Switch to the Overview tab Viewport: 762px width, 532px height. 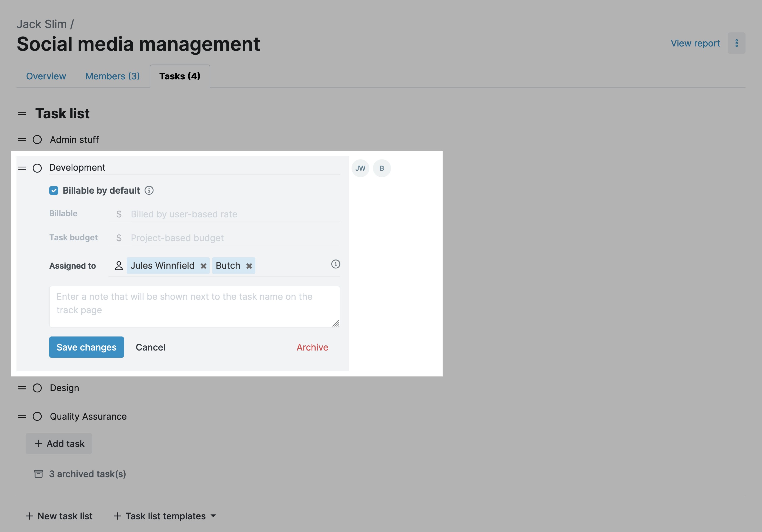(46, 76)
